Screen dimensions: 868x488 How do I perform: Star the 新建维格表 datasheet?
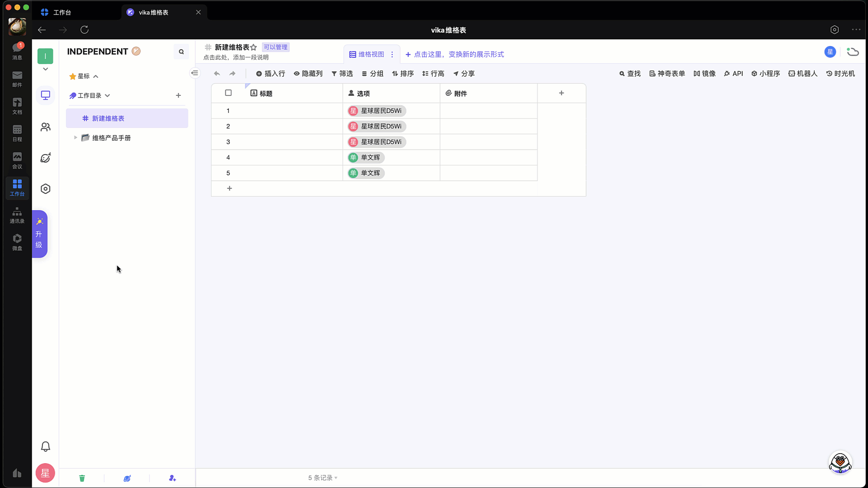(254, 47)
